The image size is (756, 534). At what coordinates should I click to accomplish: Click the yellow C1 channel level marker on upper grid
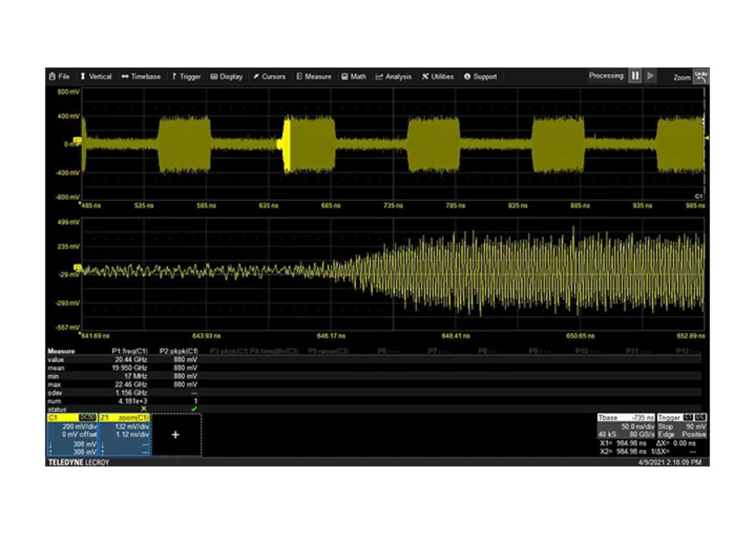pyautogui.click(x=78, y=140)
